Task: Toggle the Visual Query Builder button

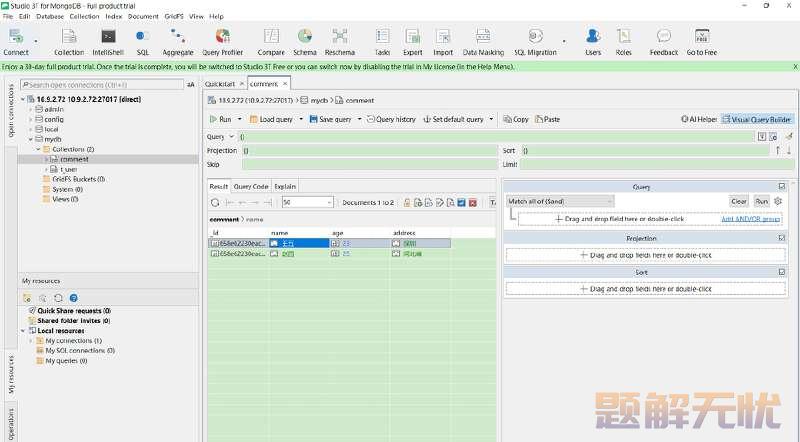Action: tap(757, 119)
